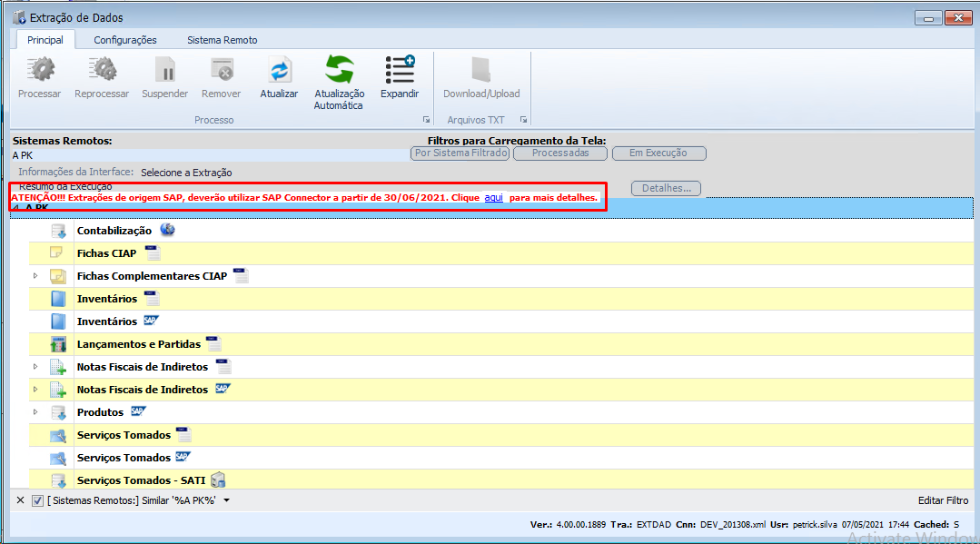This screenshot has height=544, width=980.
Task: Click the Fichas CIAP note icon
Action: 56,252
